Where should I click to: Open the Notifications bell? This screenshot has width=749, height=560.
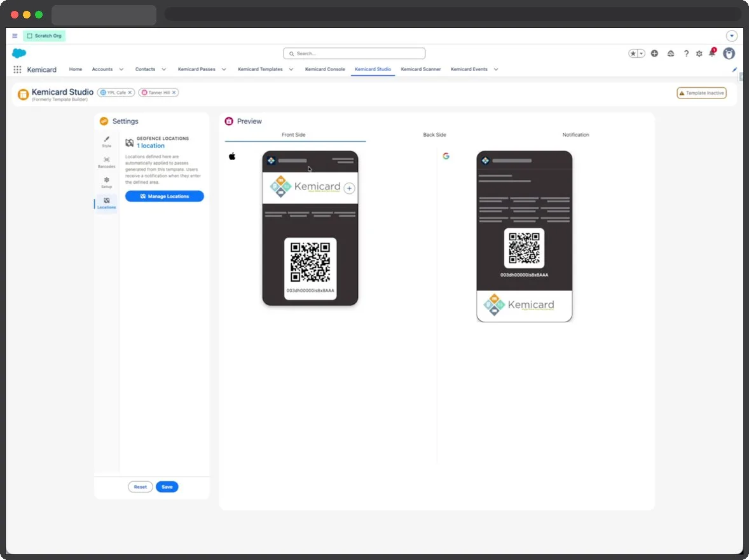711,53
